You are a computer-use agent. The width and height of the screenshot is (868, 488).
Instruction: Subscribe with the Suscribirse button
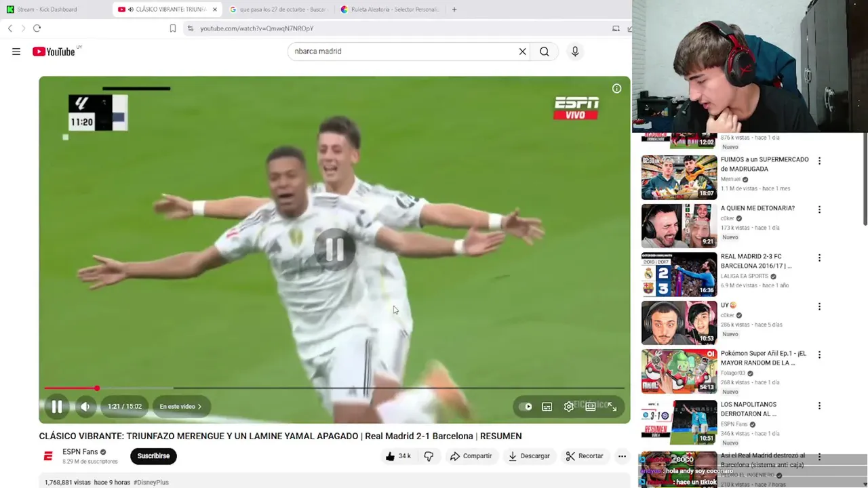(154, 456)
